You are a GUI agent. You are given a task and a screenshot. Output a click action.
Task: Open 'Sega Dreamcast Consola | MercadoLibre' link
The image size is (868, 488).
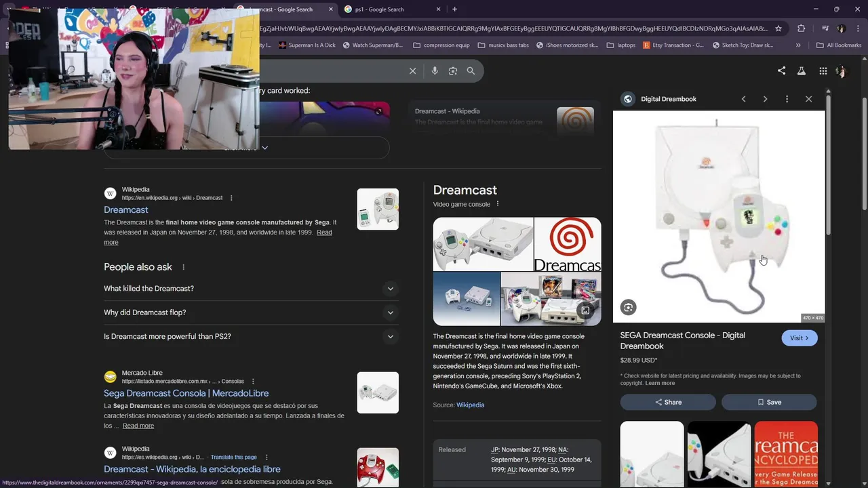pyautogui.click(x=186, y=393)
